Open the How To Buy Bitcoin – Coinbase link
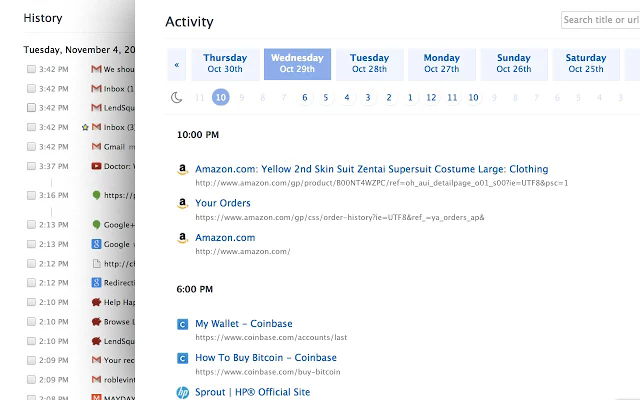 [x=266, y=358]
